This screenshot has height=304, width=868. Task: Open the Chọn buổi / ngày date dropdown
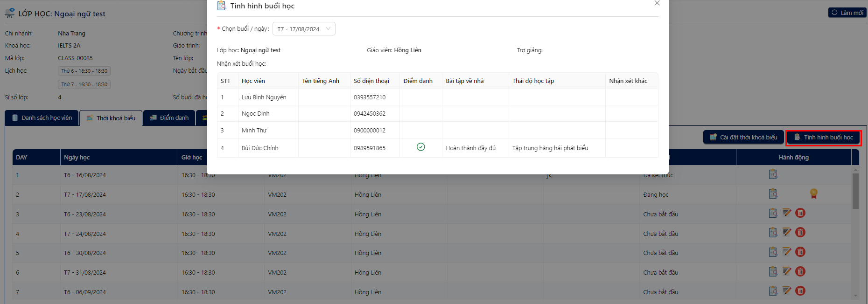coord(304,29)
